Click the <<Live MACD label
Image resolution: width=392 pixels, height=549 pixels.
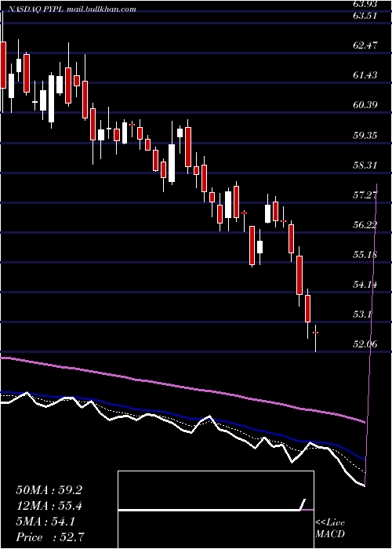[330, 529]
